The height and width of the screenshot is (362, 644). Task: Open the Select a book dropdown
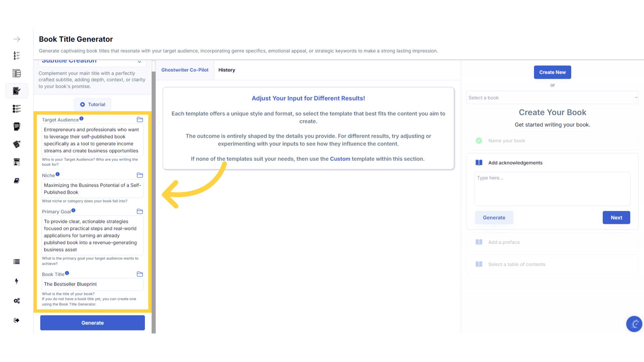click(x=552, y=98)
